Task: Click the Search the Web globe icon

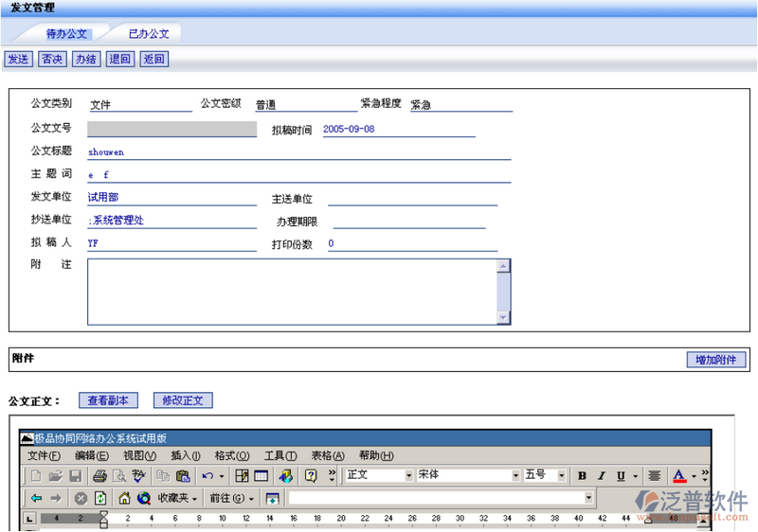Action: point(144,498)
